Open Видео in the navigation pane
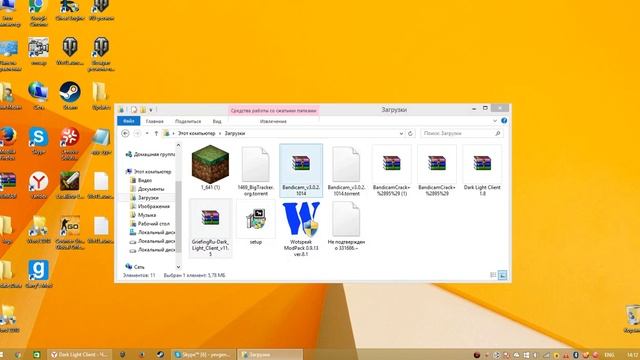This screenshot has width=640, height=360. pyautogui.click(x=141, y=180)
